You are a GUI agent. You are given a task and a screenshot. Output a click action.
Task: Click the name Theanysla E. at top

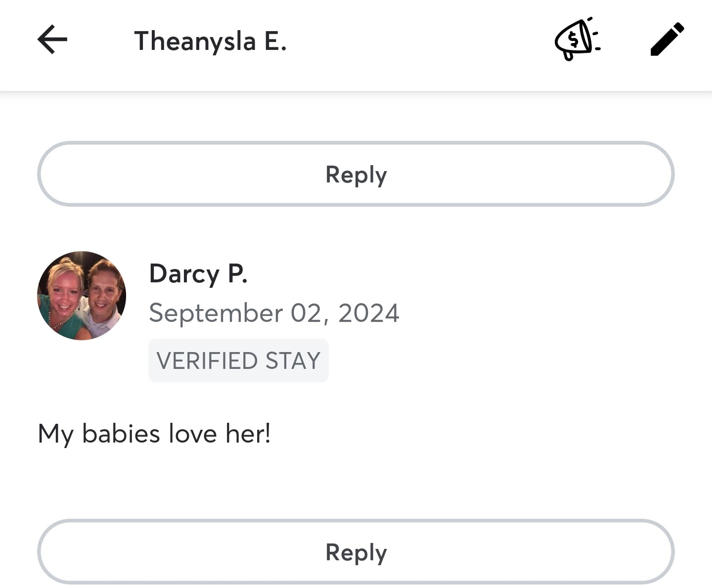pos(210,41)
